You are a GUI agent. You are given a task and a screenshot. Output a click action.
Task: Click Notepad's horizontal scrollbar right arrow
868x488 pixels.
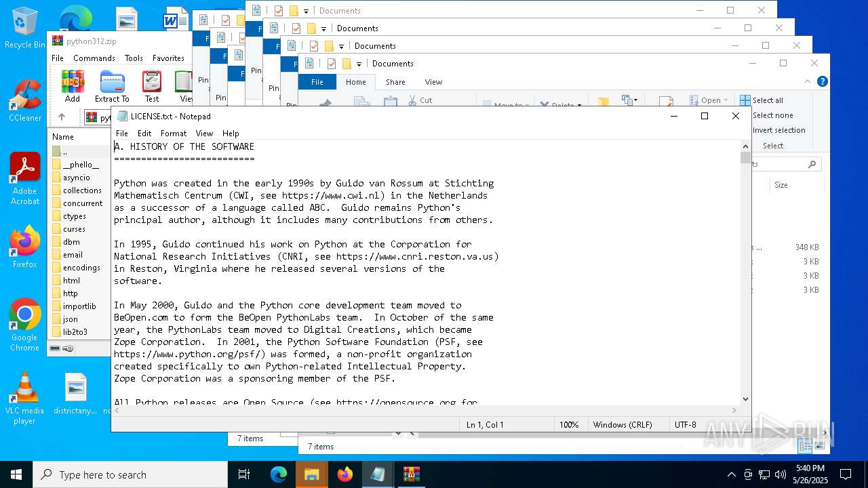tap(734, 410)
